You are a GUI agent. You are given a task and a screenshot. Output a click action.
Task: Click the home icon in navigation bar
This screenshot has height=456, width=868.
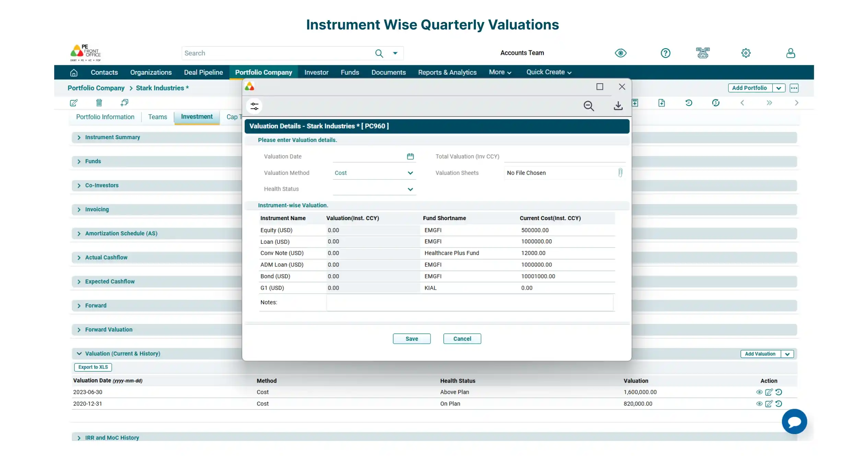[74, 72]
